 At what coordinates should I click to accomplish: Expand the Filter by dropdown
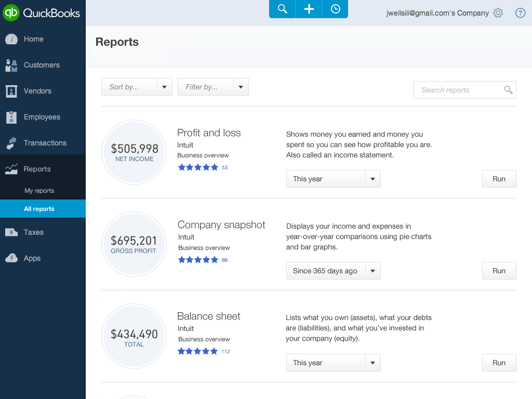[x=213, y=87]
